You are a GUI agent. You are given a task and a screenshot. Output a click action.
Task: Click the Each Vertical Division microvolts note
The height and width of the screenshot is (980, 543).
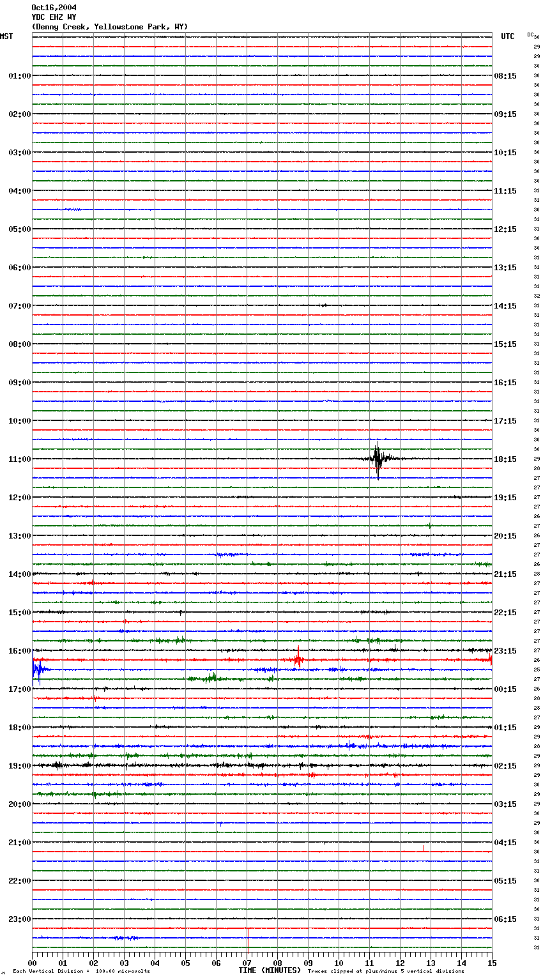point(81,971)
